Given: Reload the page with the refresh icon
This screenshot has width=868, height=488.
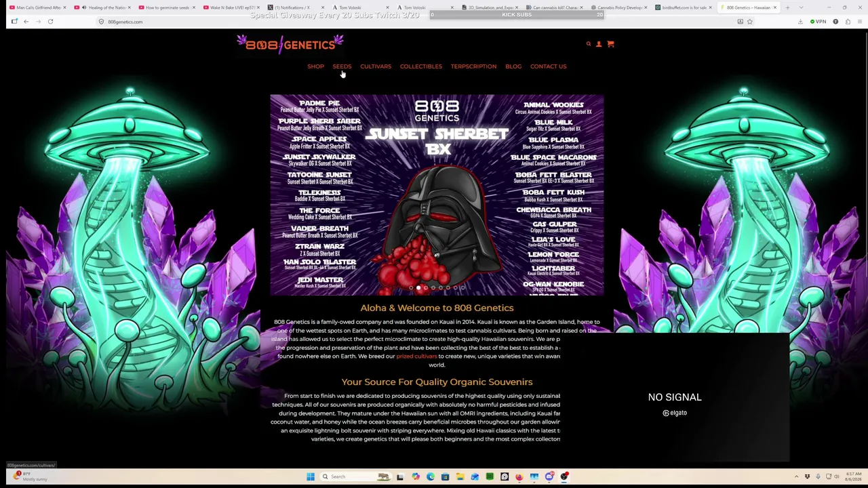Looking at the screenshot, I should click(x=50, y=22).
